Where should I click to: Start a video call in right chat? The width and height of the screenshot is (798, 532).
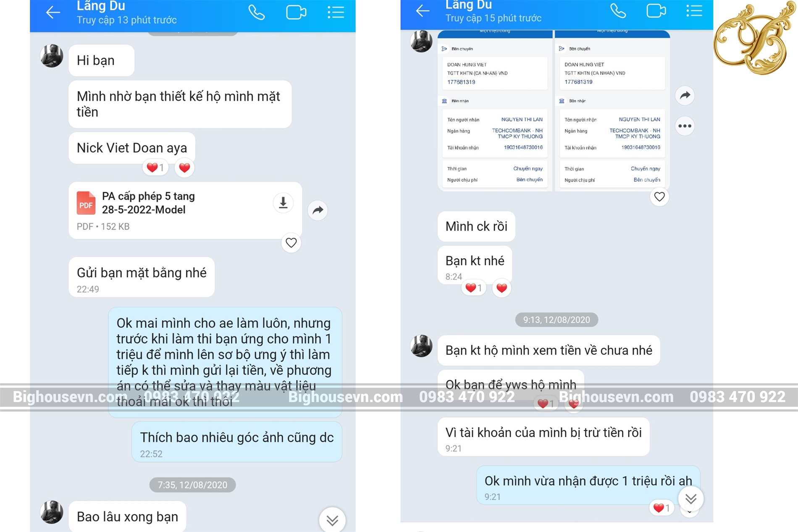click(656, 10)
